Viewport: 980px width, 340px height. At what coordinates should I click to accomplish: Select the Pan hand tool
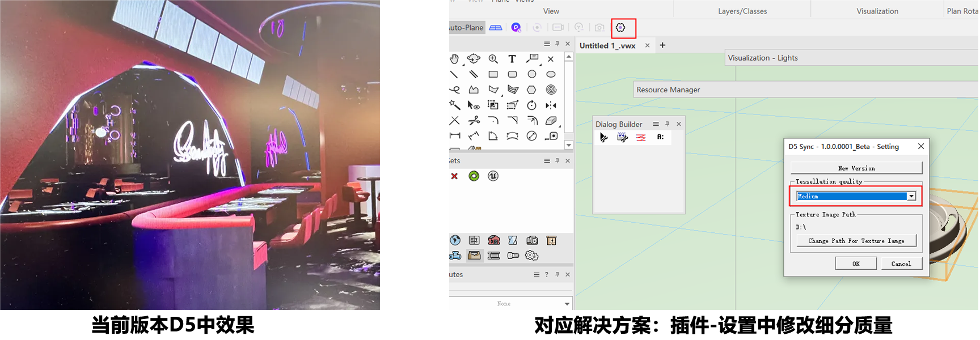coord(454,59)
